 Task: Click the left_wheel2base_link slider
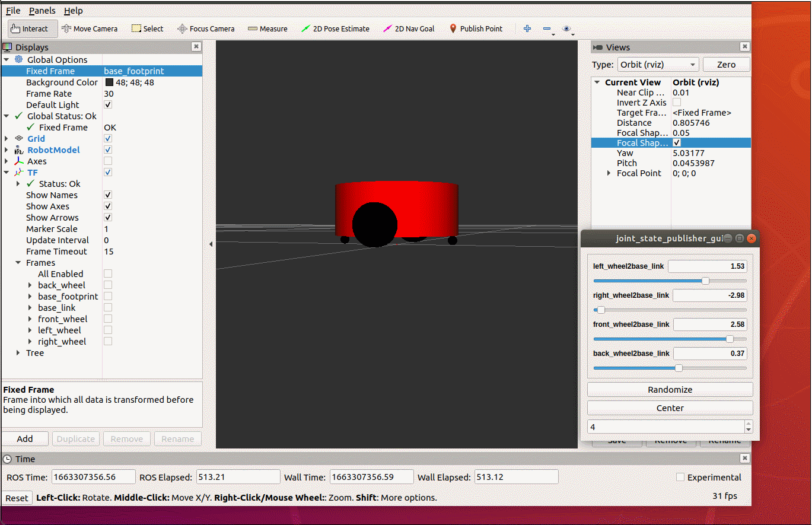coord(670,281)
